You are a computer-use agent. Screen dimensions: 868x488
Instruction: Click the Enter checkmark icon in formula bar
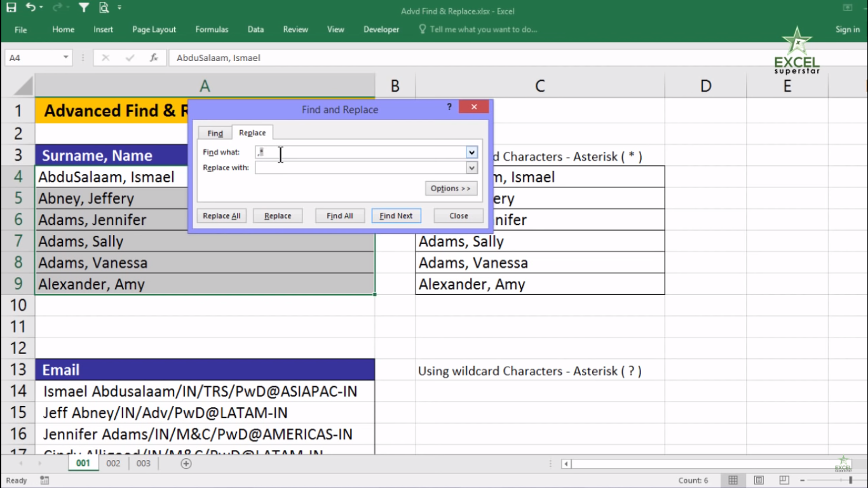[x=130, y=58]
